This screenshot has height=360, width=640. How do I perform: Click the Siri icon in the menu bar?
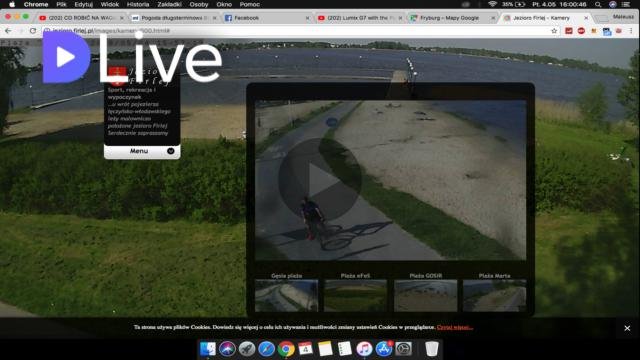click(612, 4)
